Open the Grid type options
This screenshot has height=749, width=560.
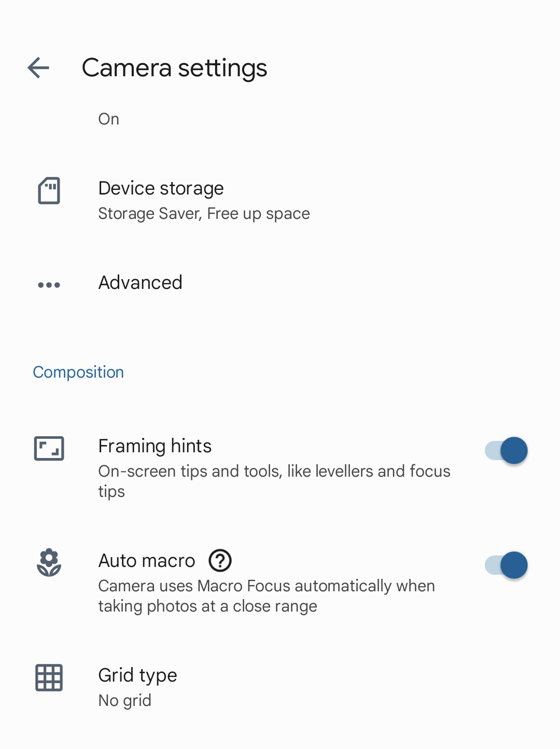(137, 675)
